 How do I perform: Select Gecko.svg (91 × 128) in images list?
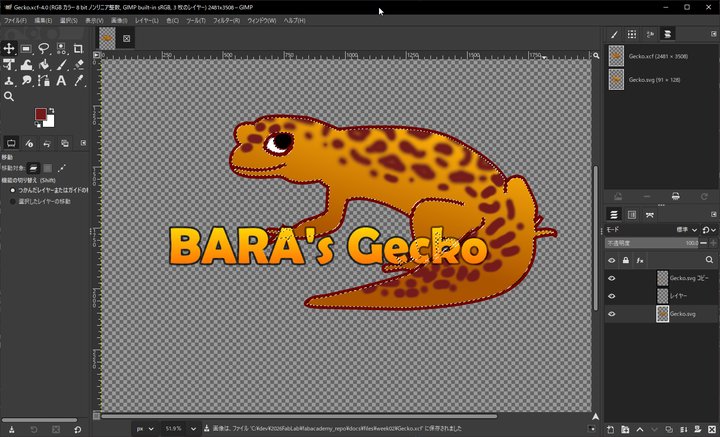coord(660,79)
